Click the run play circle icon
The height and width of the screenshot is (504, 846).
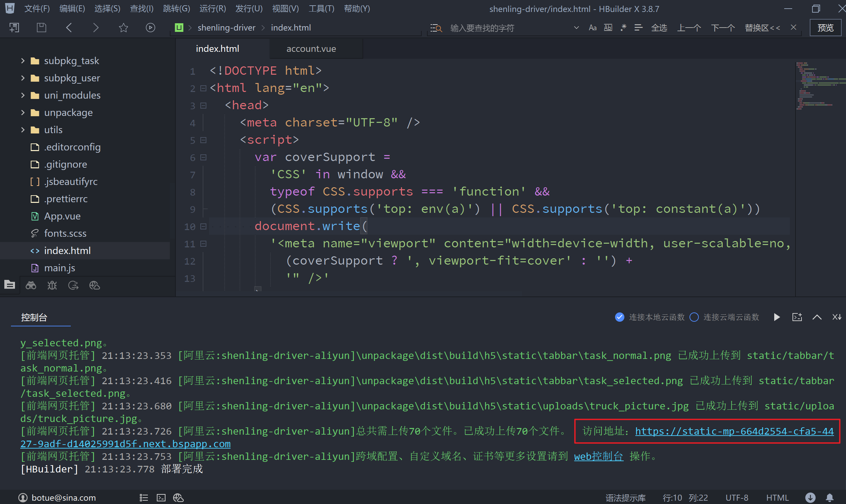coord(150,28)
